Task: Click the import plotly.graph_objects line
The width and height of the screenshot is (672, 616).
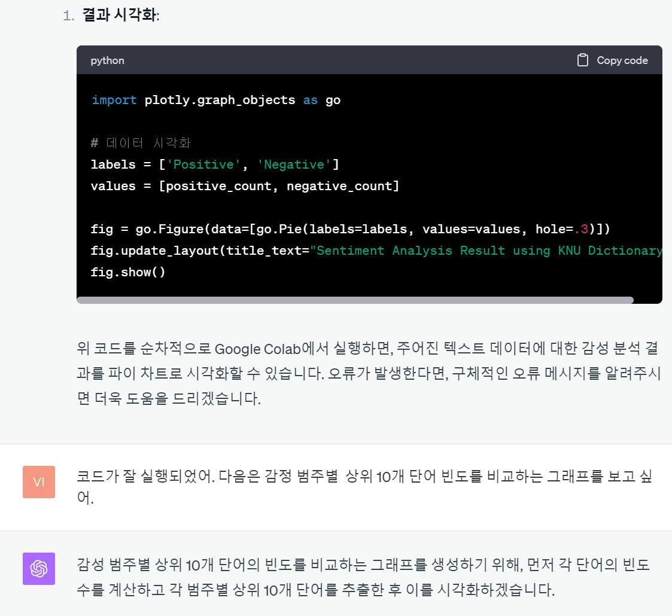Action: click(x=216, y=100)
